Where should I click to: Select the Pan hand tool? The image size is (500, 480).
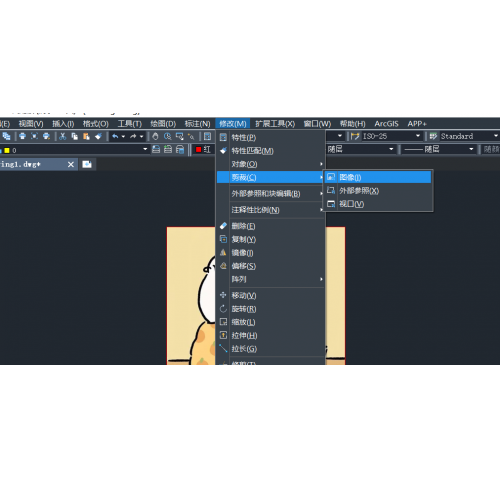click(x=155, y=136)
